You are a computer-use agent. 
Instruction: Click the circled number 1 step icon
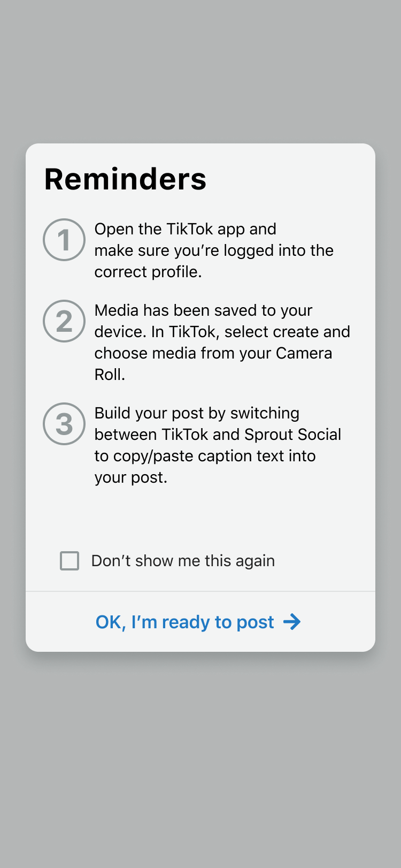[x=64, y=240]
